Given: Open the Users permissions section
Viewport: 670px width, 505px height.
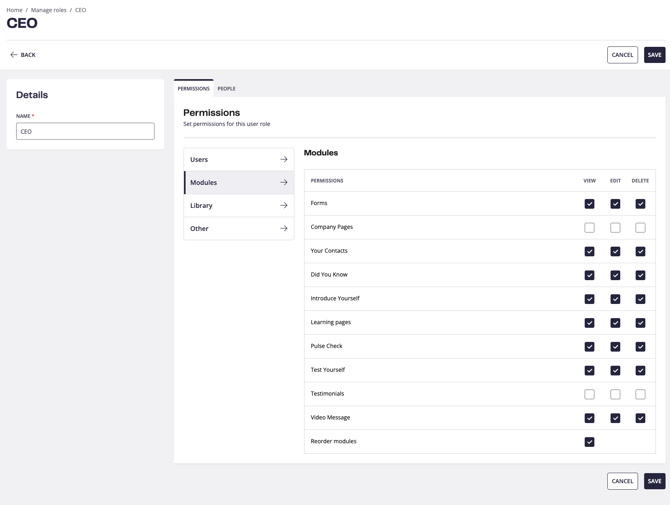Looking at the screenshot, I should tap(239, 159).
